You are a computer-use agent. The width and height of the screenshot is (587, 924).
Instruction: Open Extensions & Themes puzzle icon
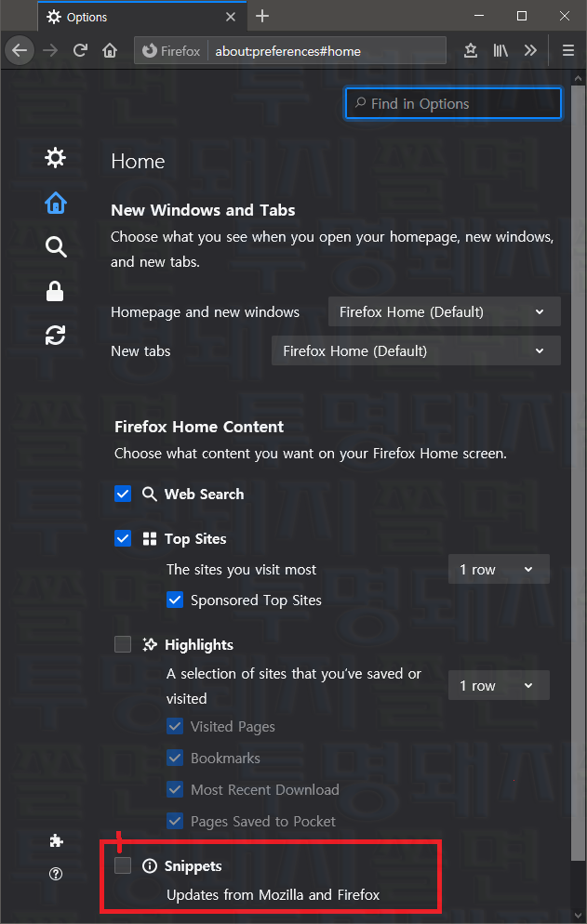56,840
